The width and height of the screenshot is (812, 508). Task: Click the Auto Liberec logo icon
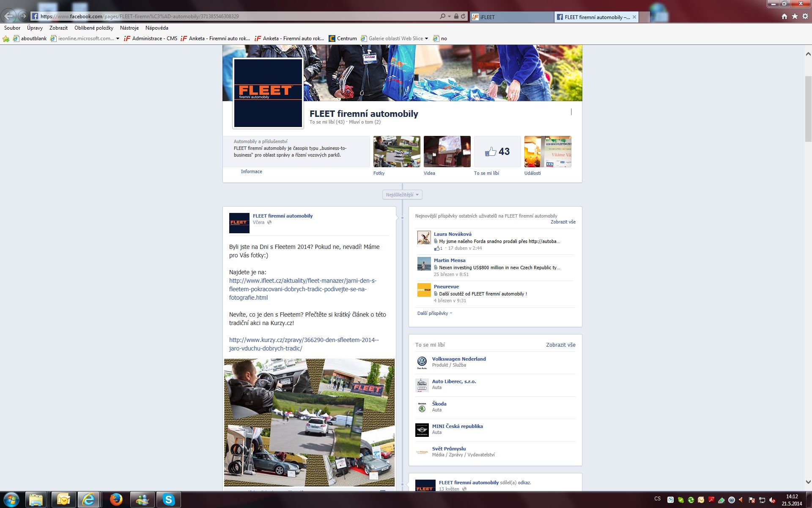(x=422, y=385)
